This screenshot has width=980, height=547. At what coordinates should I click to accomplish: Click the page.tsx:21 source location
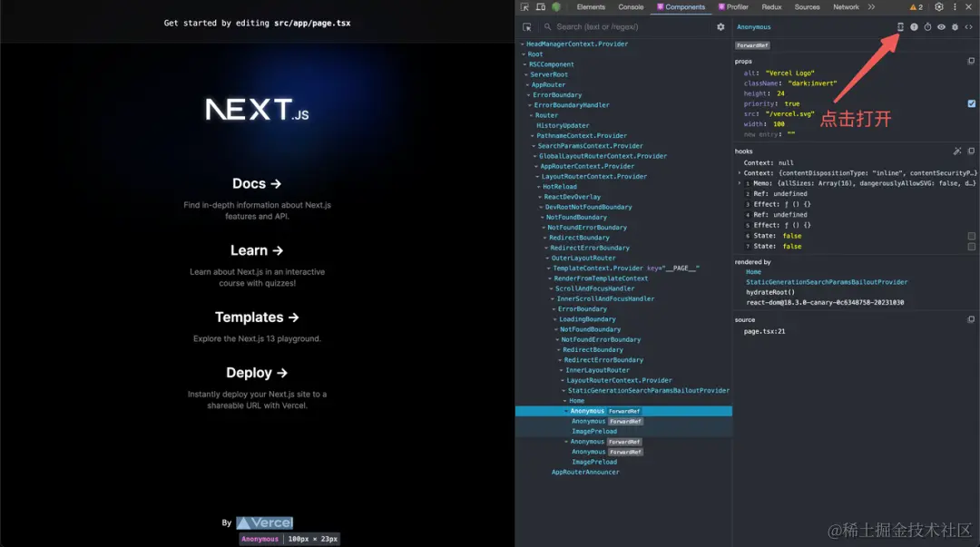click(764, 331)
